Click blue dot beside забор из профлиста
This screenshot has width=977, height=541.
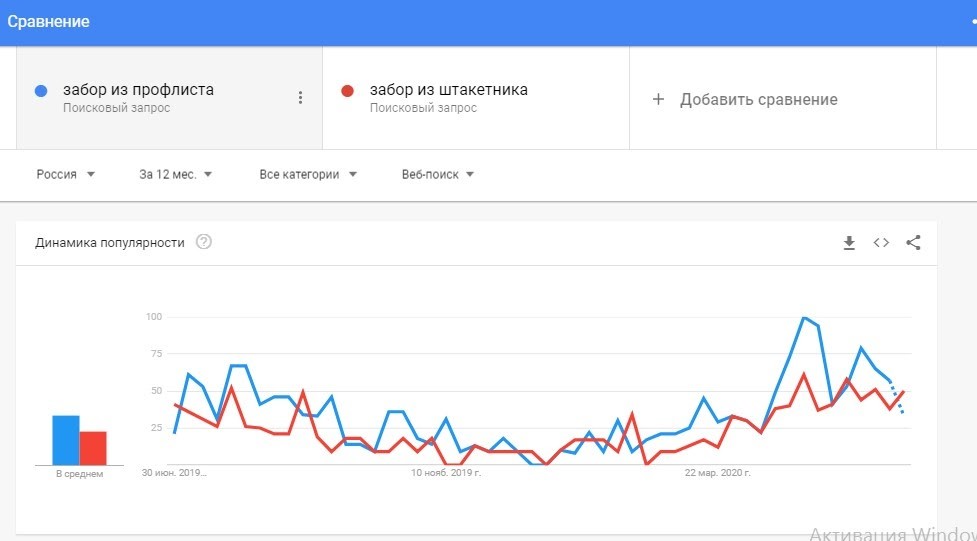(41, 91)
